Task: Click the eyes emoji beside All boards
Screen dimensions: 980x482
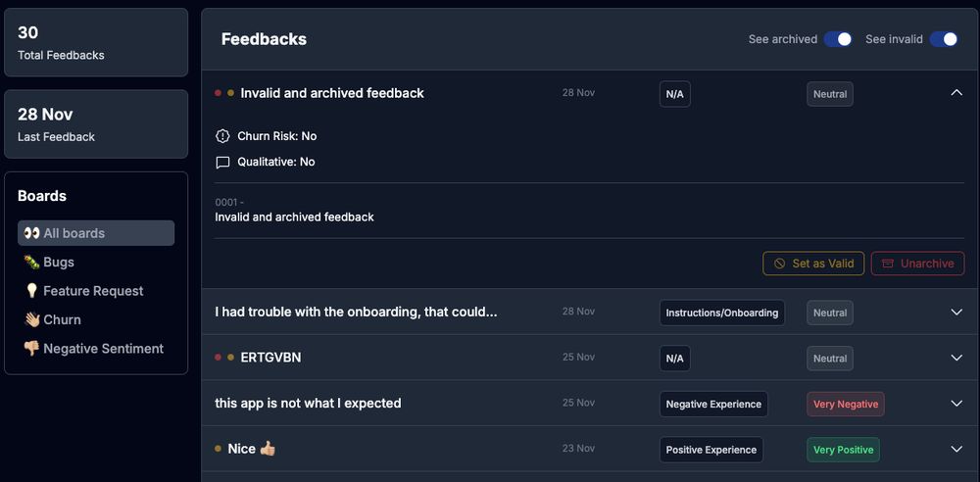Action: (x=32, y=233)
